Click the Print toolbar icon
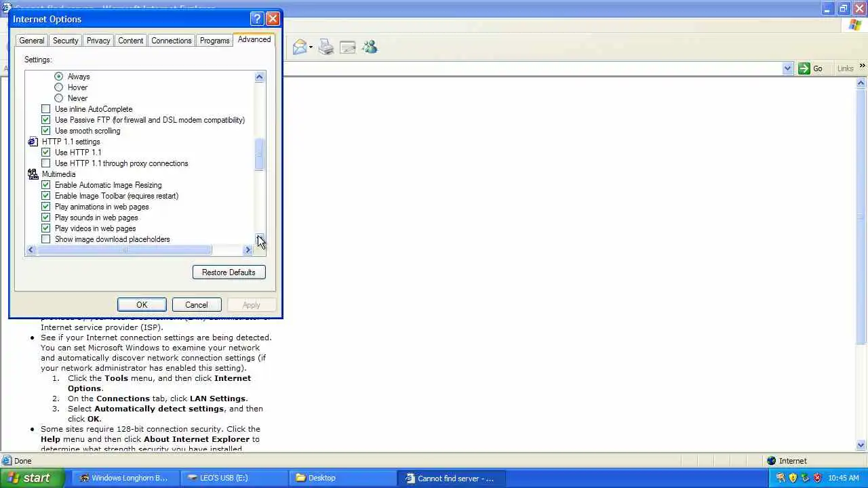Viewport: 868px width, 488px height. [x=326, y=47]
